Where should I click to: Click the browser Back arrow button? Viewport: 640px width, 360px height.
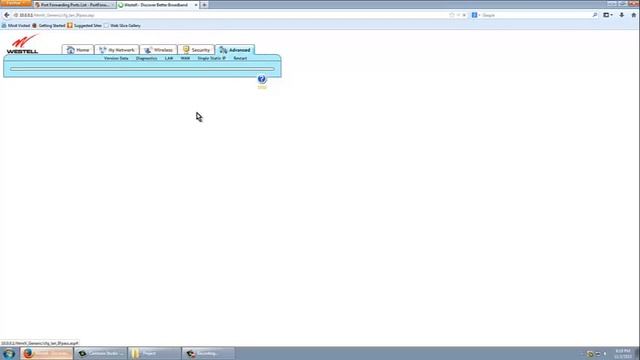click(7, 15)
